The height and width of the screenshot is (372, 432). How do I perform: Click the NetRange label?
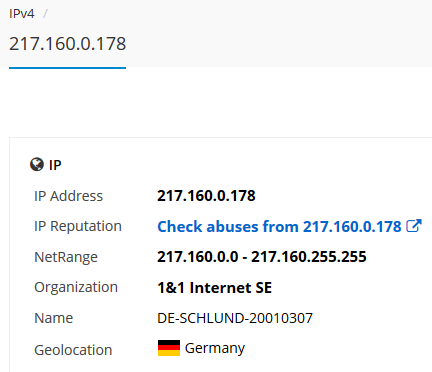coord(66,257)
